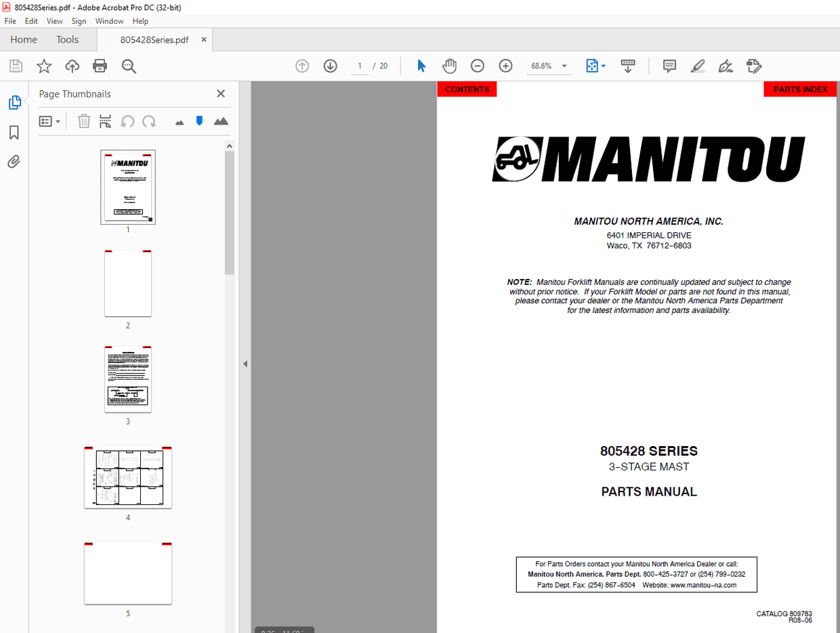Viewport: 840px width, 633px height.
Task: Click the red CONTENTS button on the page
Action: point(467,89)
